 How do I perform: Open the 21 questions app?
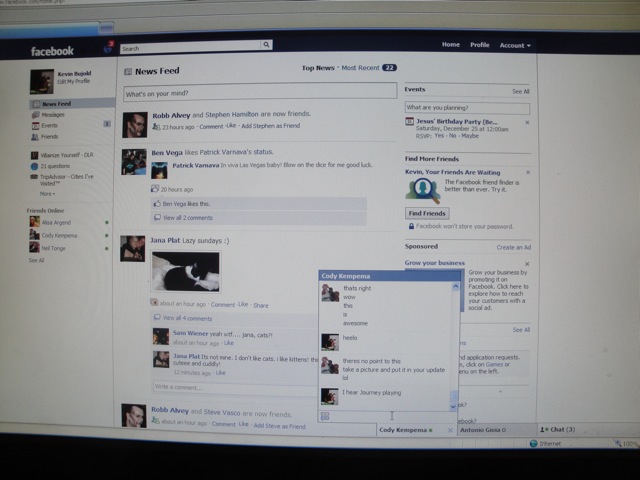point(51,166)
